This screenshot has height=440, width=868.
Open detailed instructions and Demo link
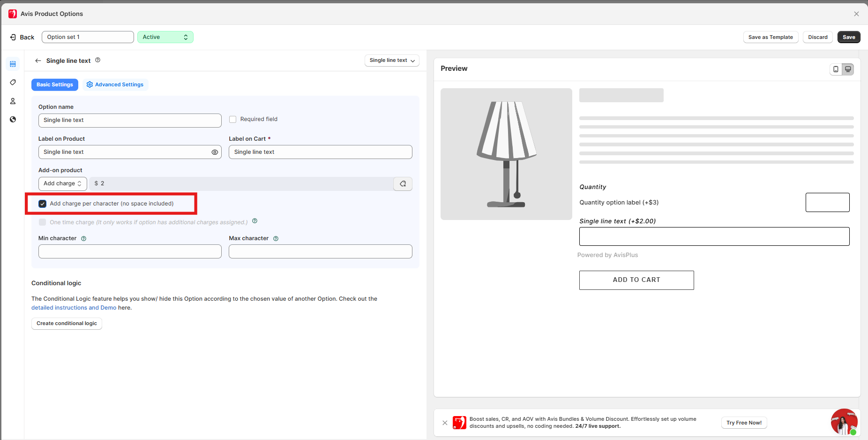point(74,308)
